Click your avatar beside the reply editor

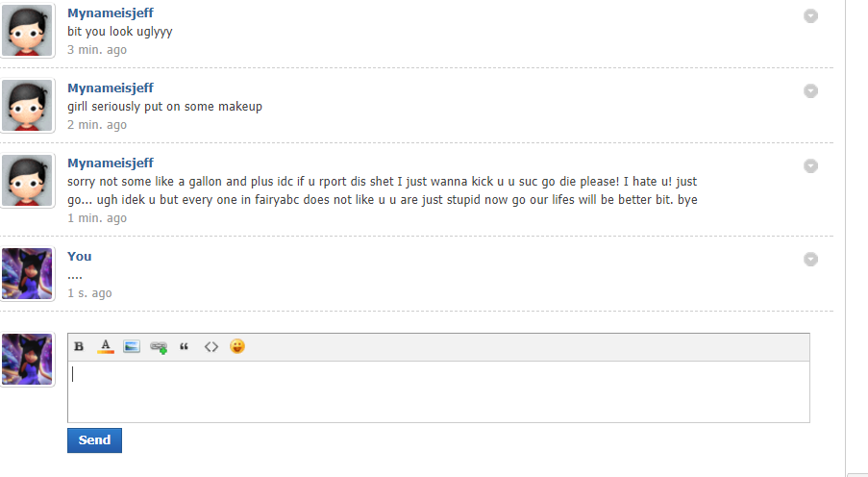pyautogui.click(x=27, y=359)
